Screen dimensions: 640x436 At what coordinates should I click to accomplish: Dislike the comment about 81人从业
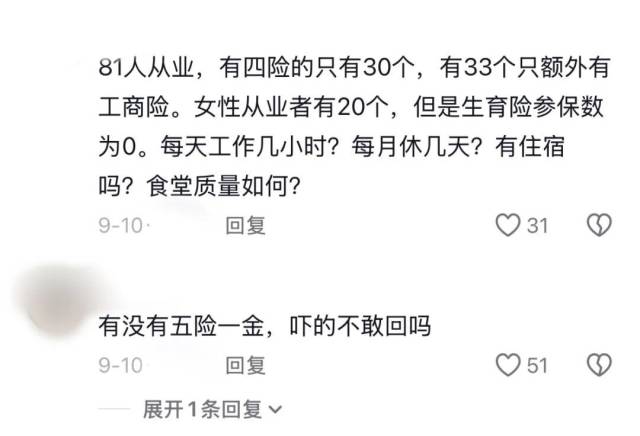[599, 225]
